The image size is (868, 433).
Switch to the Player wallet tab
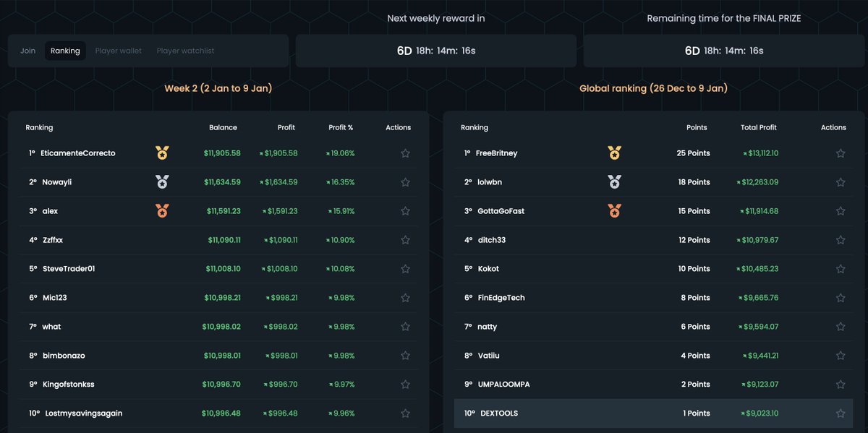click(x=119, y=51)
